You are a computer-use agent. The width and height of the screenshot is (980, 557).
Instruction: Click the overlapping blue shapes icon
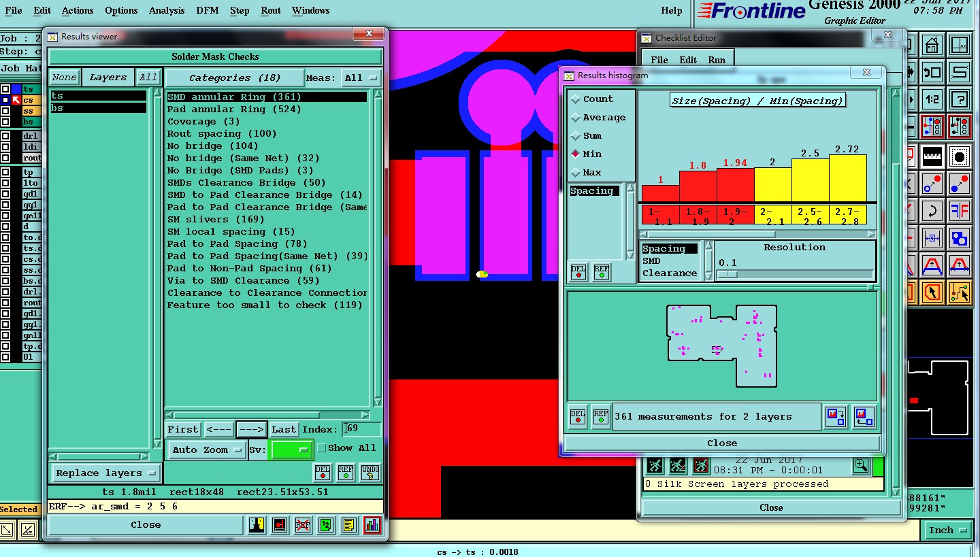pos(960,238)
